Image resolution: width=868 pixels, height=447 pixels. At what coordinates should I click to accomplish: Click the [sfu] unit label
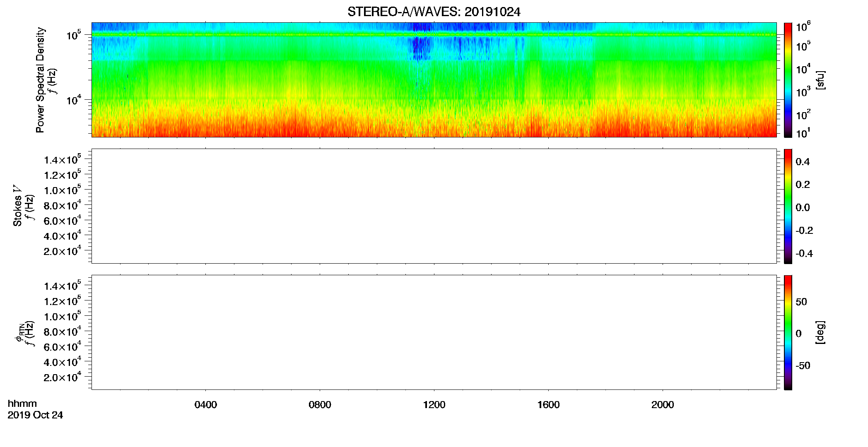[820, 80]
